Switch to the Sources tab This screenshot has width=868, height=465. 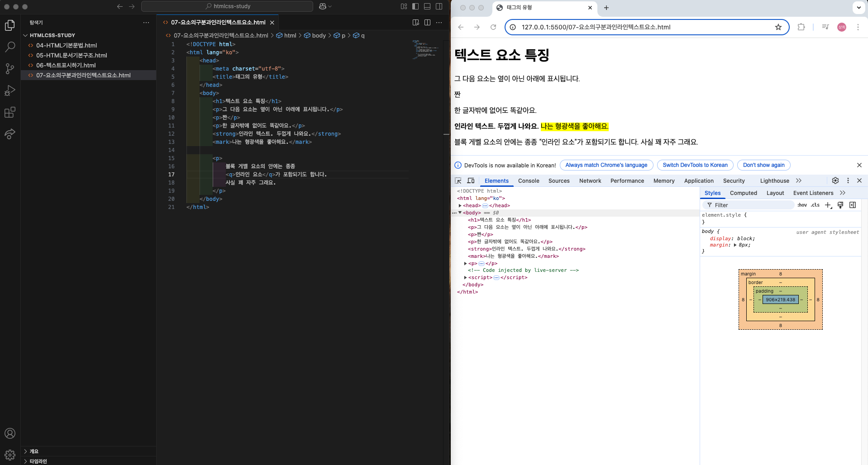click(x=559, y=181)
